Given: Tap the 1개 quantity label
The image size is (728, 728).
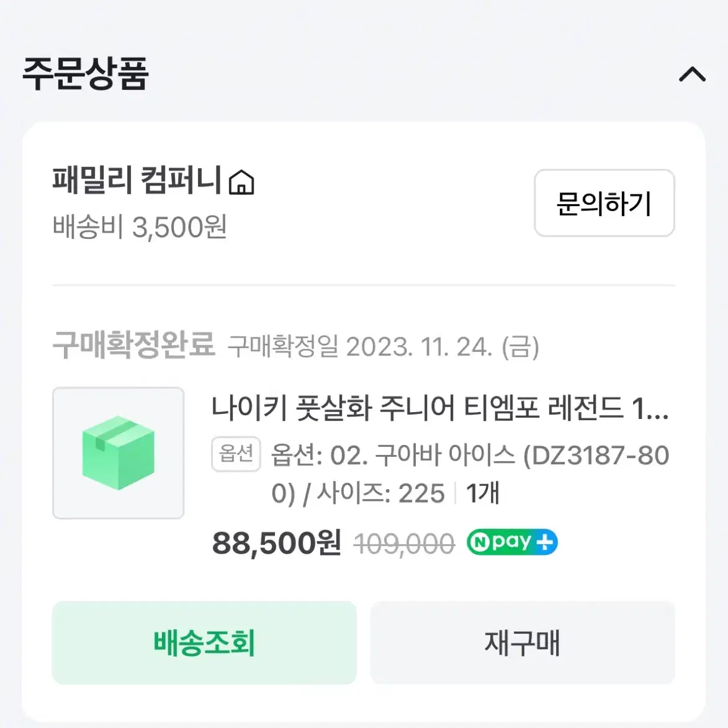Looking at the screenshot, I should coord(482,493).
